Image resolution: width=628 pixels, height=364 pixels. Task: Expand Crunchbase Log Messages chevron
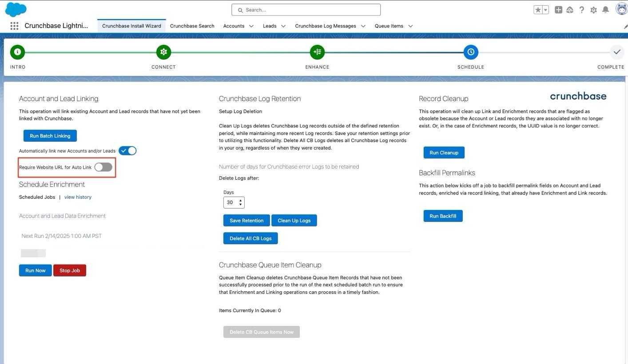(363, 26)
